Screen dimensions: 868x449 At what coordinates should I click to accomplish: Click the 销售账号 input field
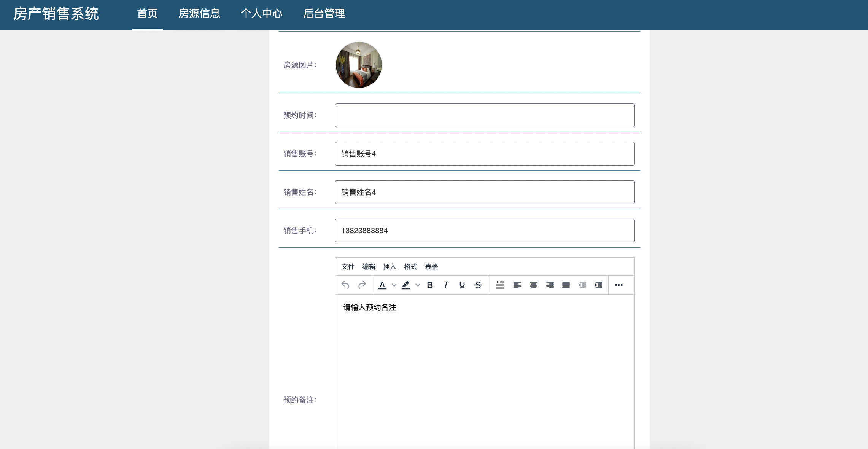pyautogui.click(x=485, y=154)
